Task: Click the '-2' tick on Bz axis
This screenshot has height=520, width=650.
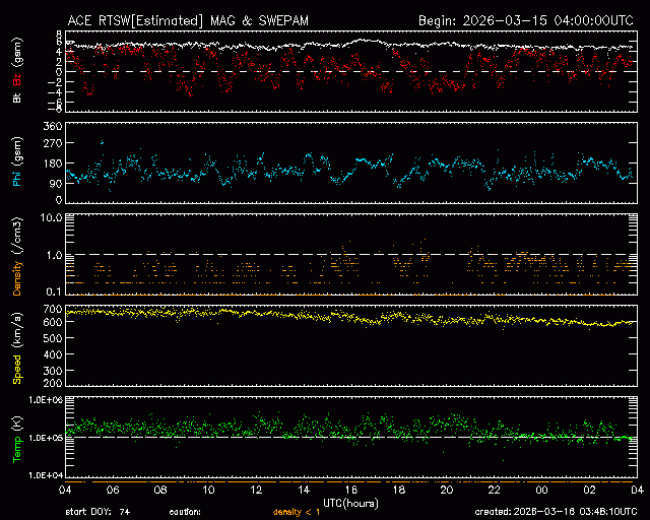Action: click(x=56, y=82)
